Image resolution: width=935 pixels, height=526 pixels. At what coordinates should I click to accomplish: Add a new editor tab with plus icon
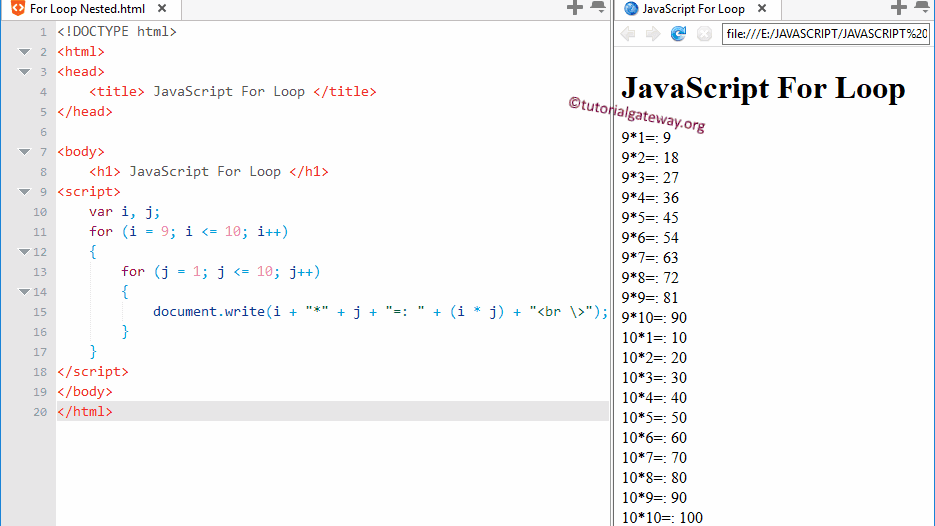click(x=575, y=8)
